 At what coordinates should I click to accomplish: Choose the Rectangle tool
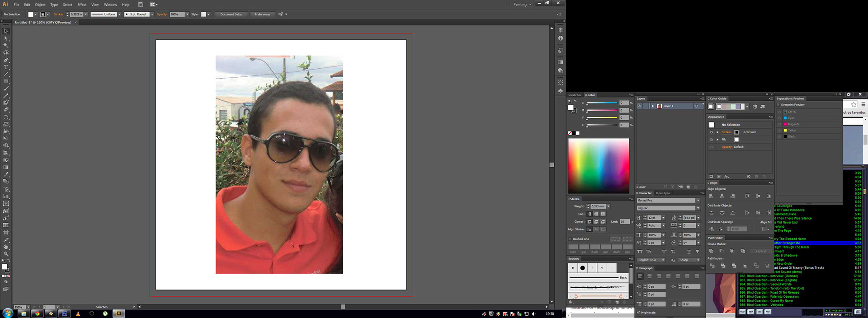click(x=6, y=82)
